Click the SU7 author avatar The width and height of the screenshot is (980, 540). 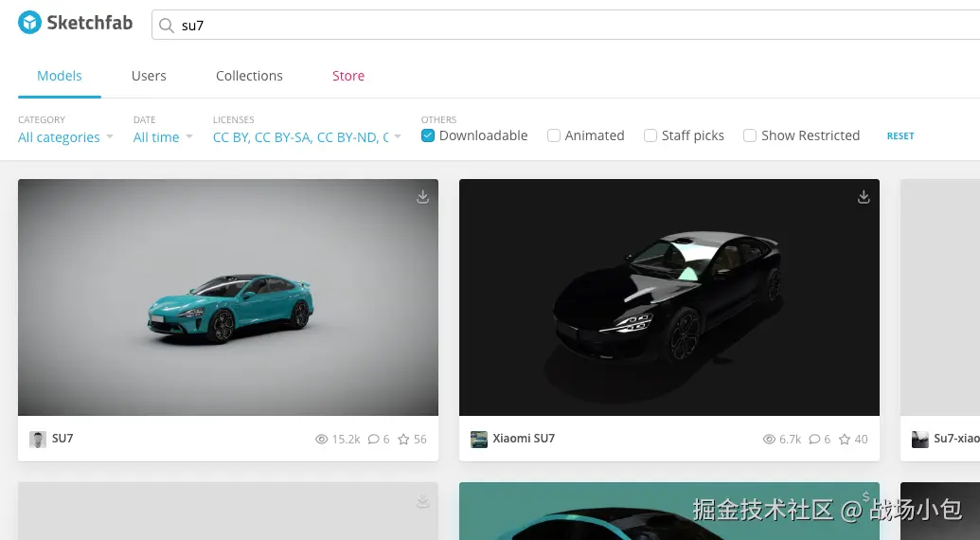(x=38, y=440)
